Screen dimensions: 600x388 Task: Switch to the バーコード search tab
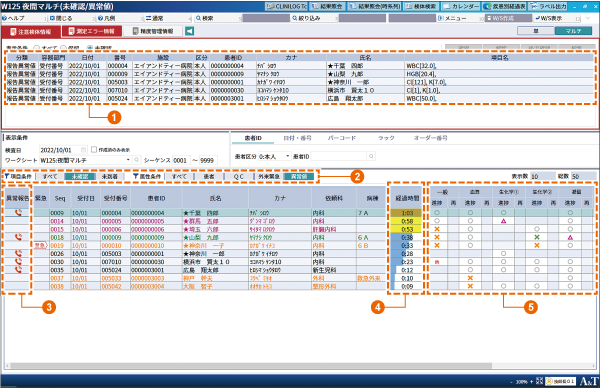pos(342,138)
